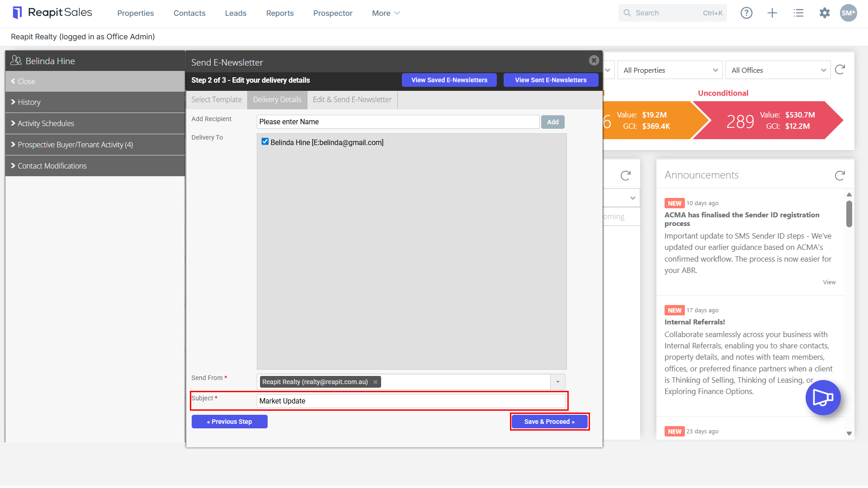Click the refresh icon beside All Offices
The image size is (868, 488).
pos(840,70)
